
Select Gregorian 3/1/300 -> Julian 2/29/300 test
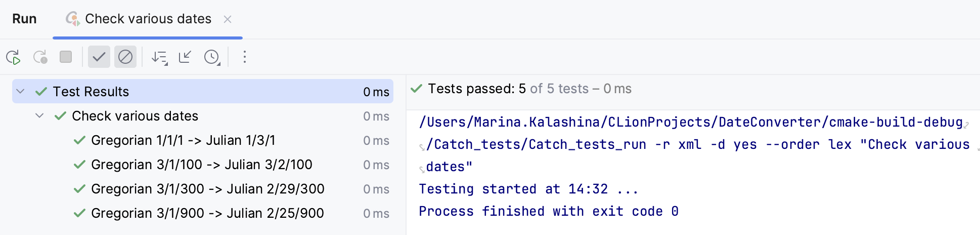(x=207, y=189)
